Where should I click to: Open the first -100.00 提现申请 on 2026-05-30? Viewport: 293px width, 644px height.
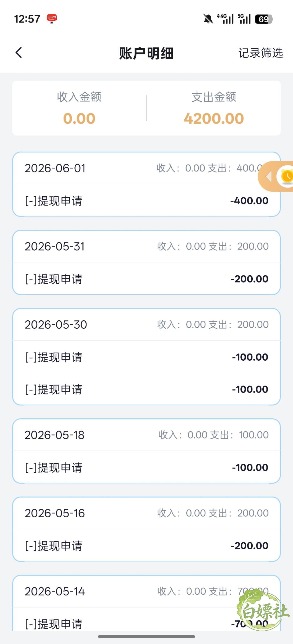click(x=146, y=357)
